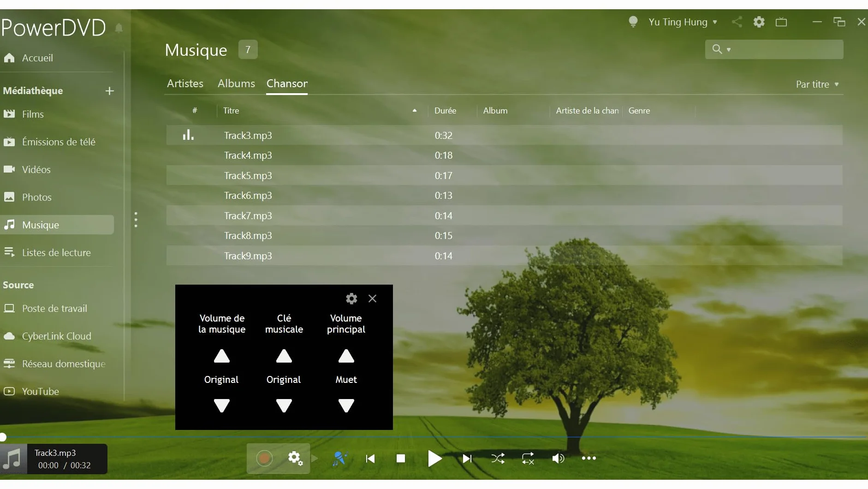
Task: Toggle the karaoke microphone icon
Action: click(340, 458)
